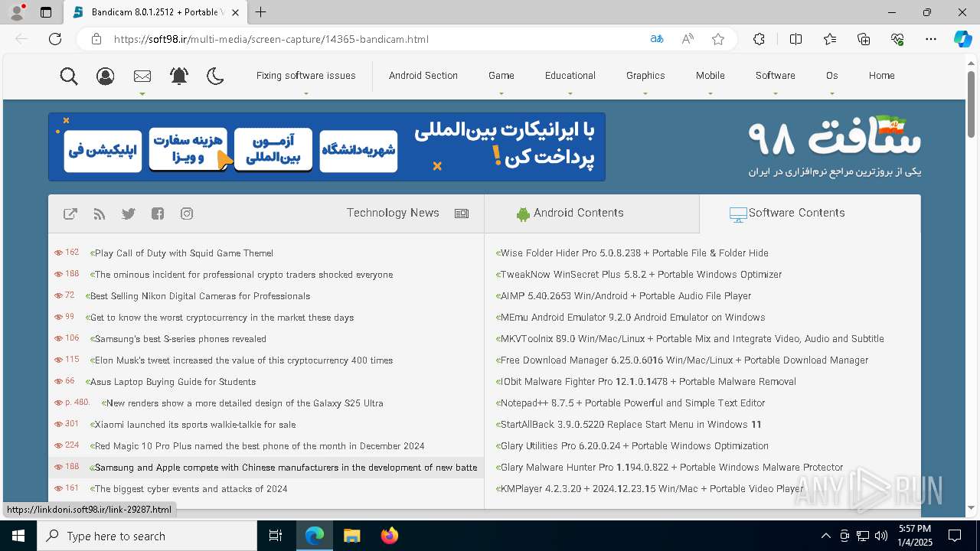Screen dimensions: 980x551
Task: Expand the Educational menu
Action: [570, 76]
